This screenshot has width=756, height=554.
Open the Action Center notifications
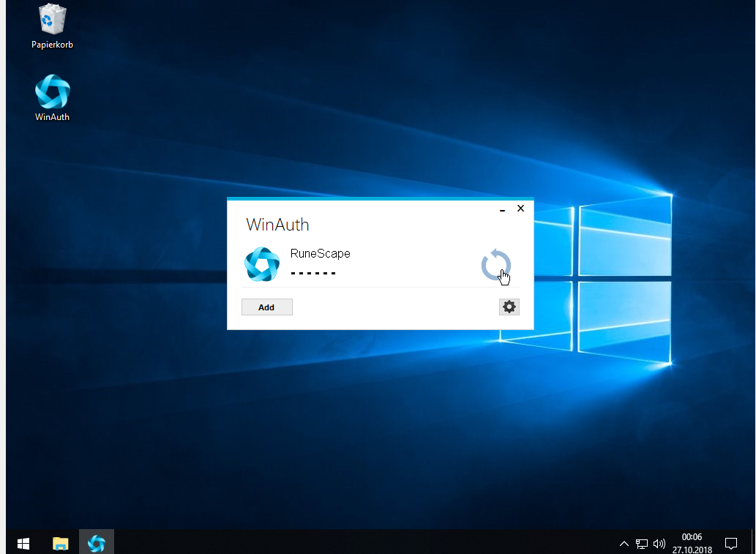pyautogui.click(x=730, y=543)
